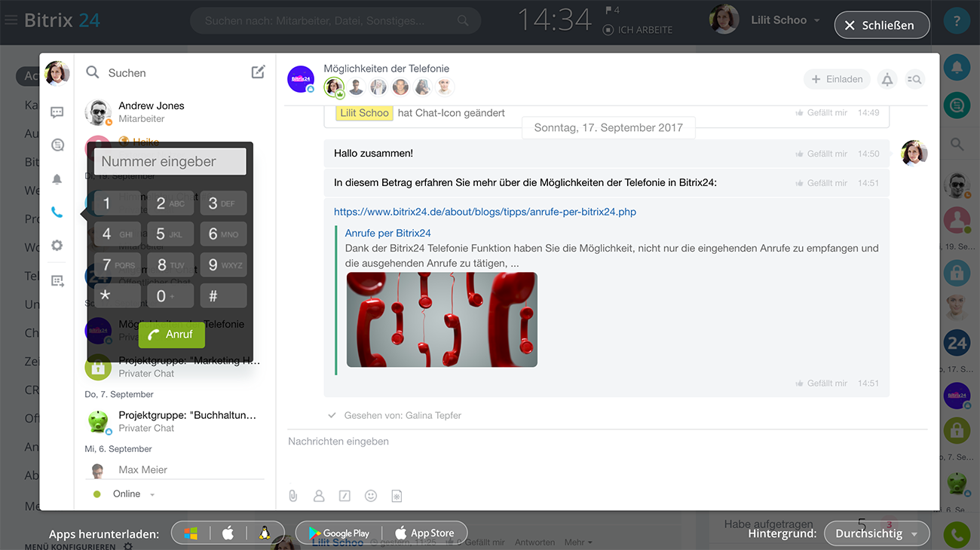Screen dimensions: 980x550
Task: Open chat history search icon
Action: click(914, 79)
